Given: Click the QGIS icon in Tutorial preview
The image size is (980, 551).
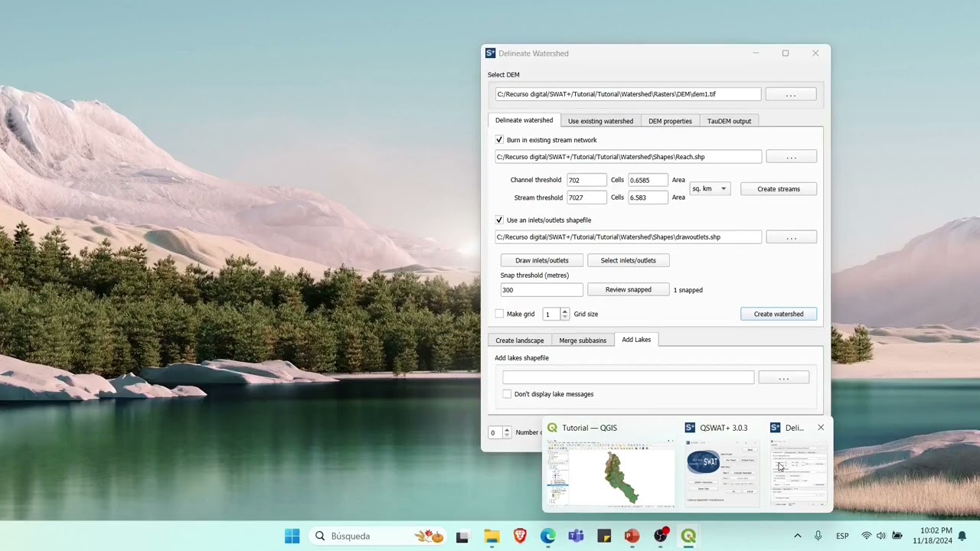Looking at the screenshot, I should pos(552,428).
